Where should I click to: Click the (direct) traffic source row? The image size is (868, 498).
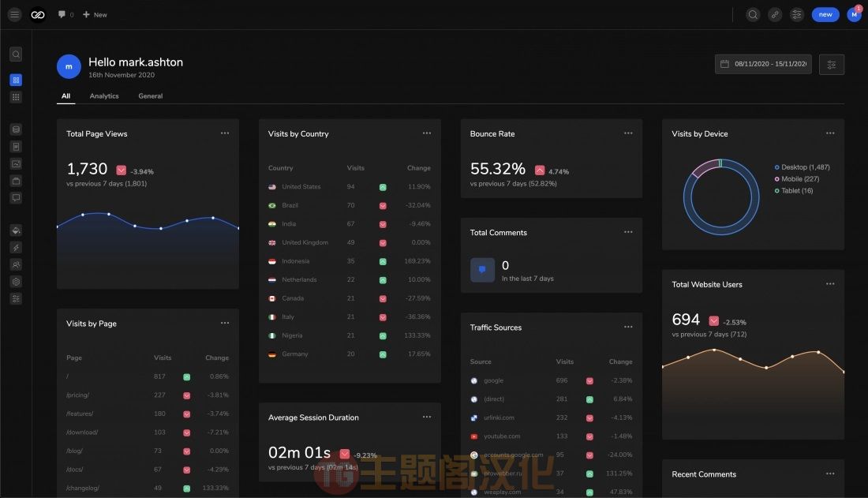pos(552,399)
